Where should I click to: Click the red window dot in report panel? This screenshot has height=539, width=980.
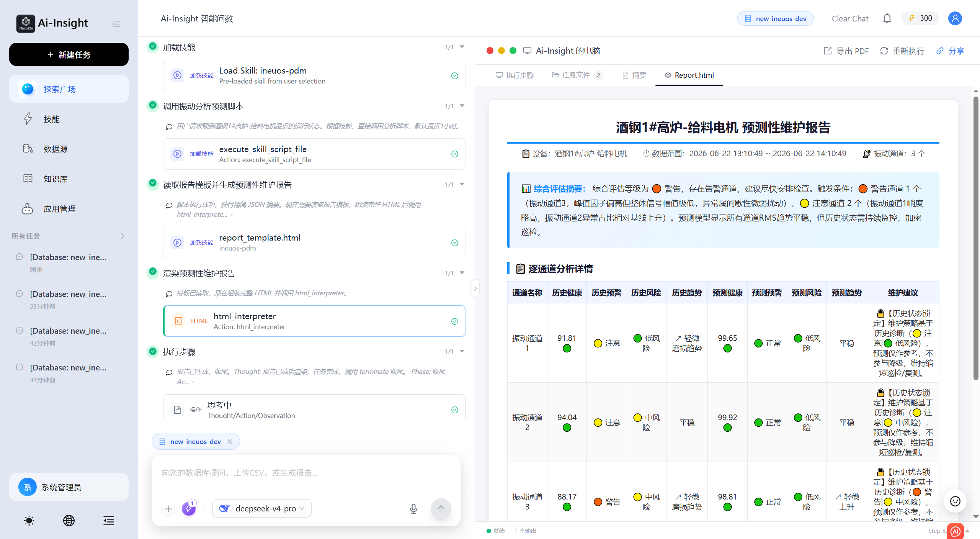pos(490,51)
